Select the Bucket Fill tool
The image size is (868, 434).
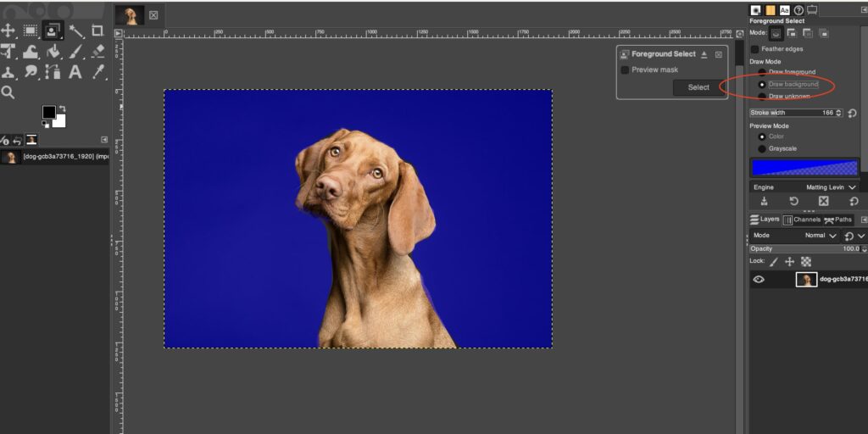[x=53, y=52]
